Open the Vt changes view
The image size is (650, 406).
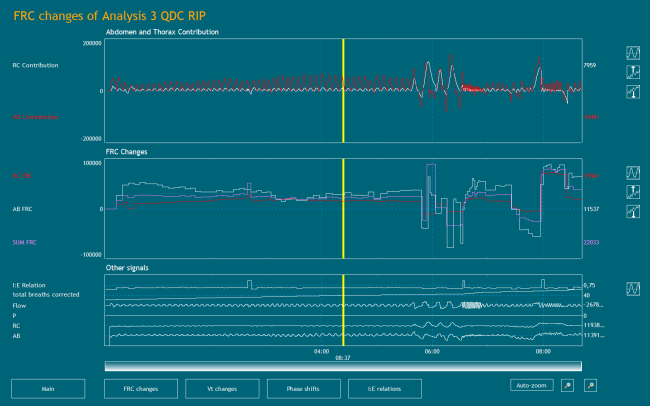coord(221,388)
